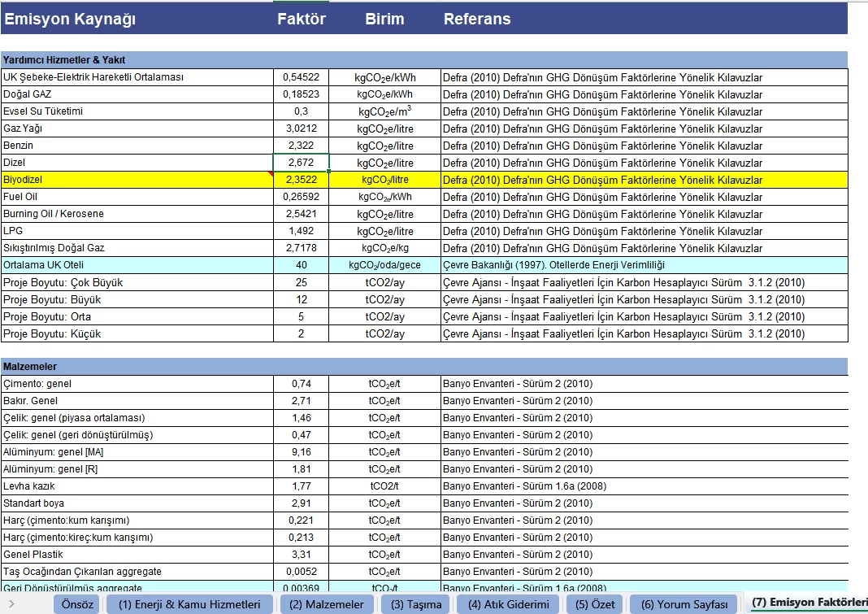Open the (5) Özet sheet tab
868x614 pixels.
[593, 604]
